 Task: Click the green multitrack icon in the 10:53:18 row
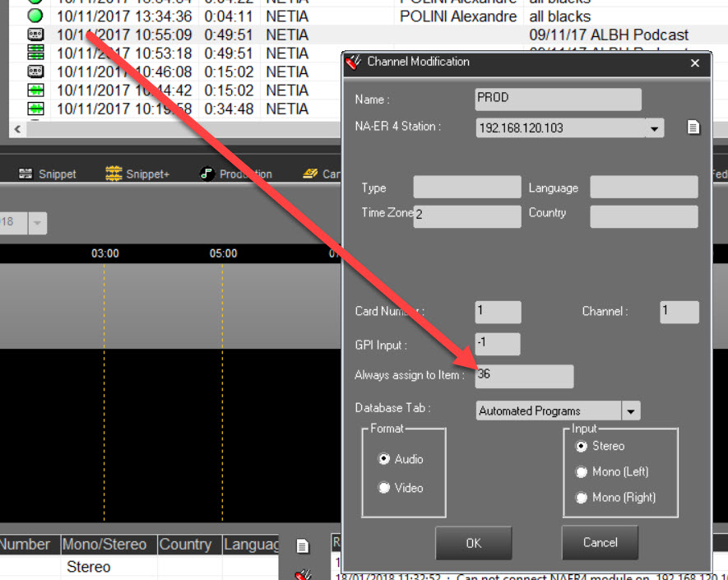[x=35, y=53]
